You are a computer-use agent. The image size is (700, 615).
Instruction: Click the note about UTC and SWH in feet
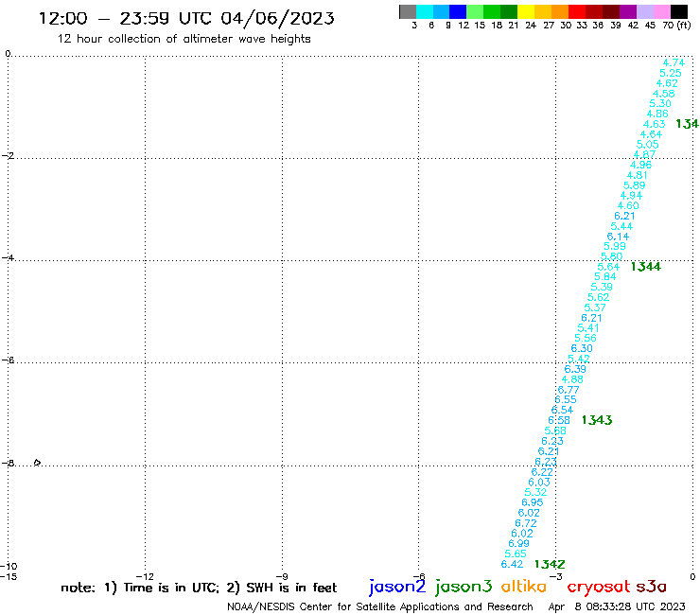[x=199, y=588]
